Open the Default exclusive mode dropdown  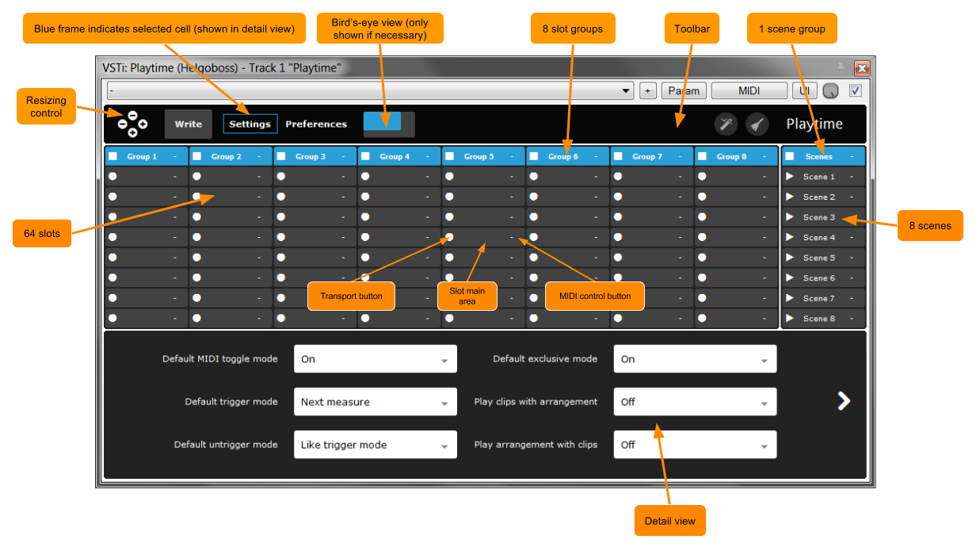coord(695,359)
